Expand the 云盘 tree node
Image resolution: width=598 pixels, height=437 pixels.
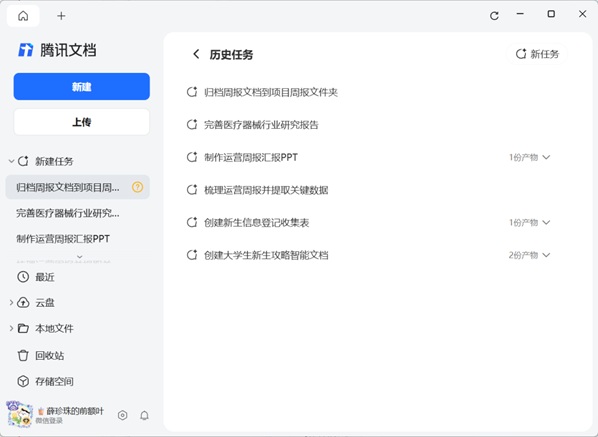[x=11, y=303]
